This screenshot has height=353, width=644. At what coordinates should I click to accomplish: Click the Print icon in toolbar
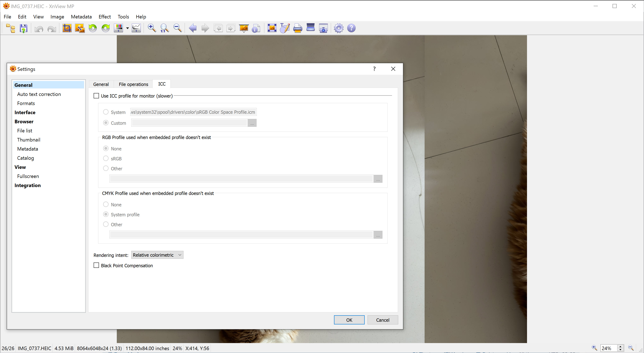coord(298,28)
